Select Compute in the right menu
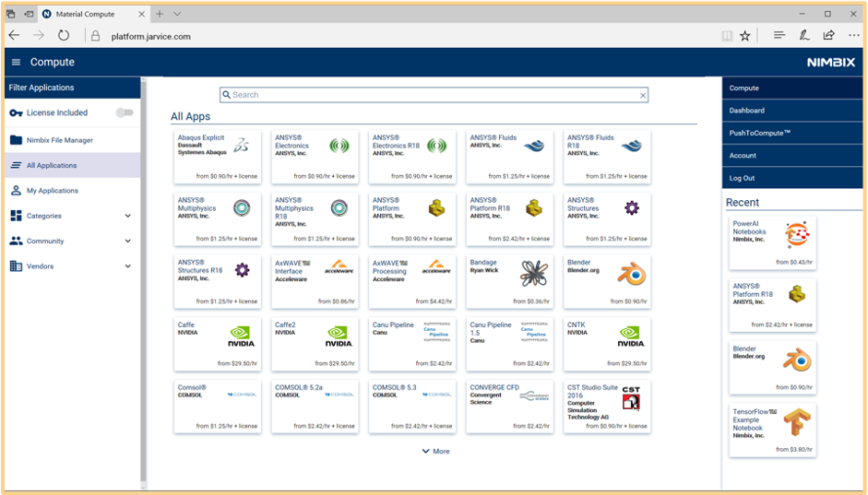868x495 pixels. pyautogui.click(x=792, y=88)
